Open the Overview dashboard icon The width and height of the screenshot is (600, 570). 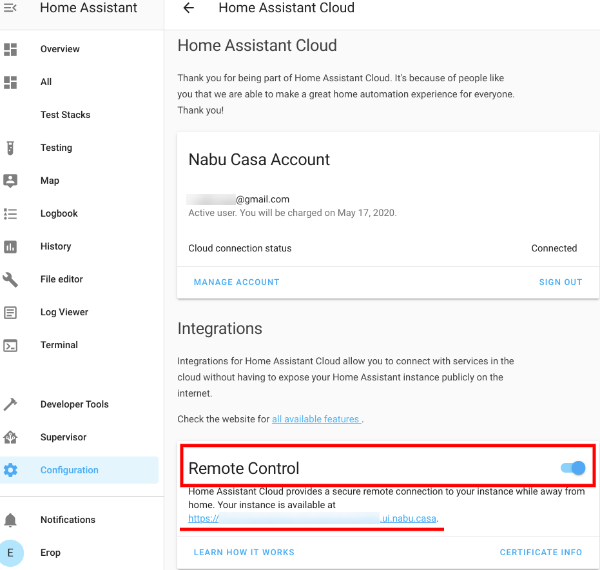11,49
